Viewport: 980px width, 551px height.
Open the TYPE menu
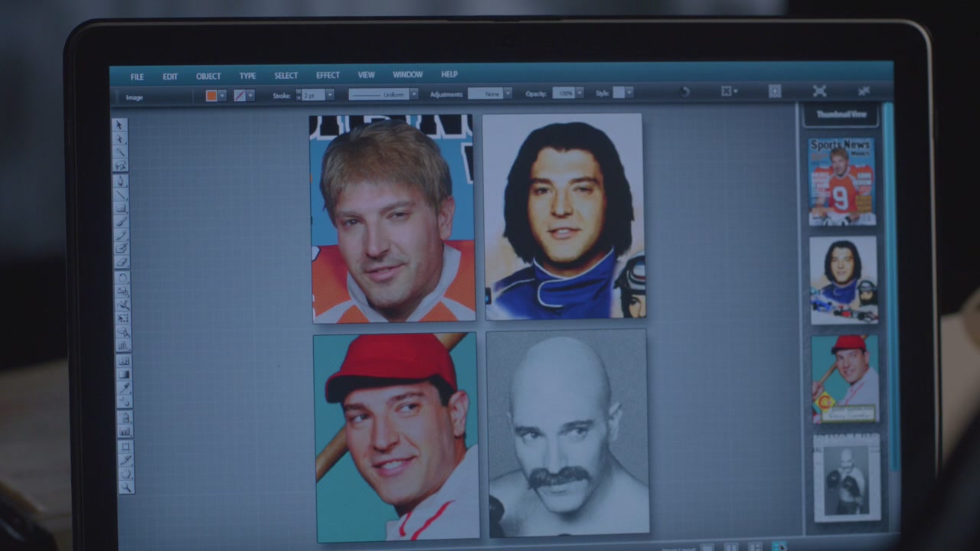point(247,76)
